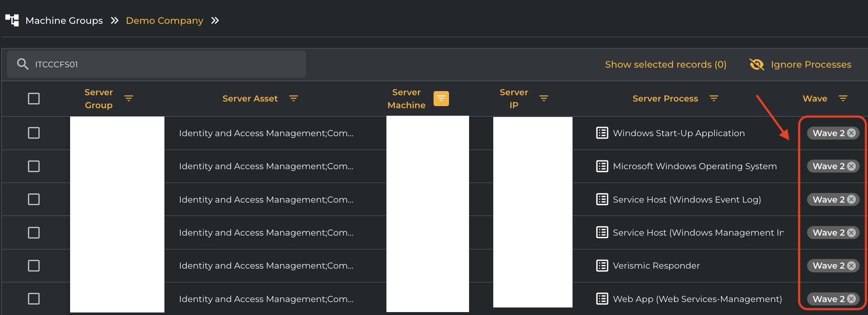Select the Service Host (Windows Event Log) row checkbox
Screen dimensions: 868x315
point(34,199)
